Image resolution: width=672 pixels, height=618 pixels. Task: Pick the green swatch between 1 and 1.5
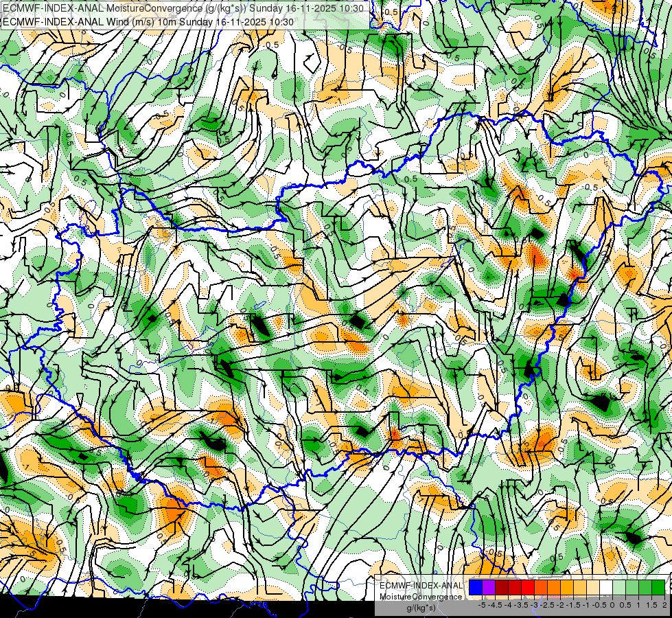click(645, 587)
